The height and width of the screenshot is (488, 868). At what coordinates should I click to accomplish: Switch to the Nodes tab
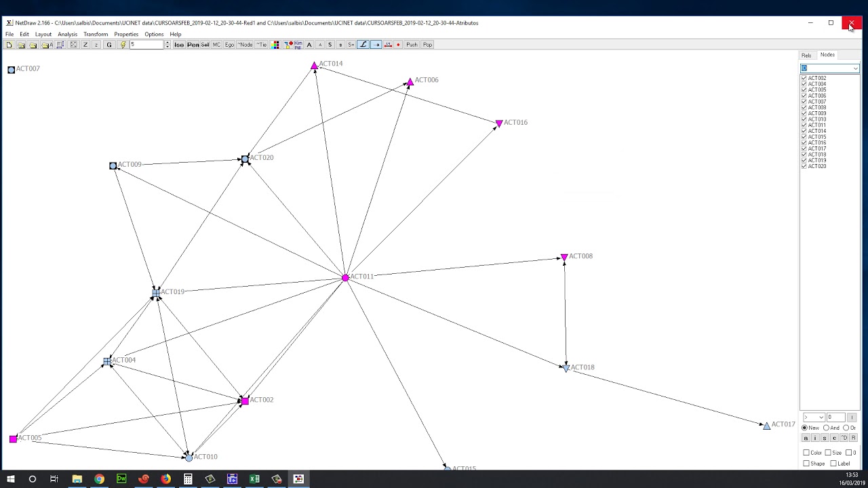coord(827,55)
